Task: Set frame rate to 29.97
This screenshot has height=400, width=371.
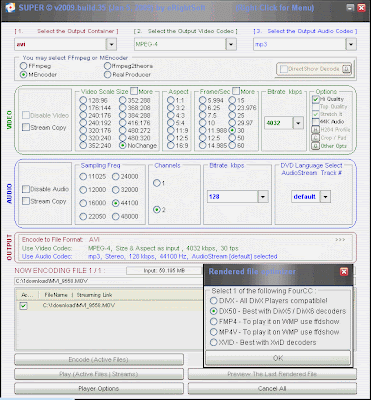Action: point(232,123)
